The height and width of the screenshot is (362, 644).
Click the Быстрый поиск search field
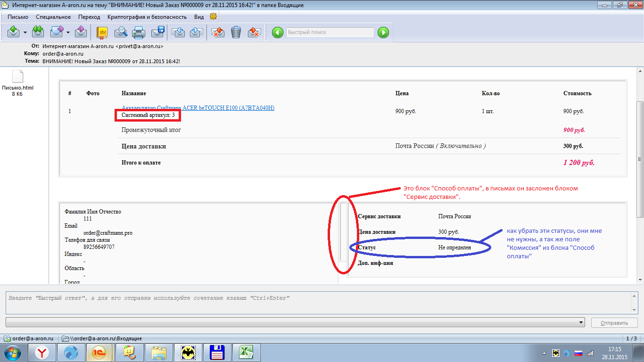(x=330, y=33)
